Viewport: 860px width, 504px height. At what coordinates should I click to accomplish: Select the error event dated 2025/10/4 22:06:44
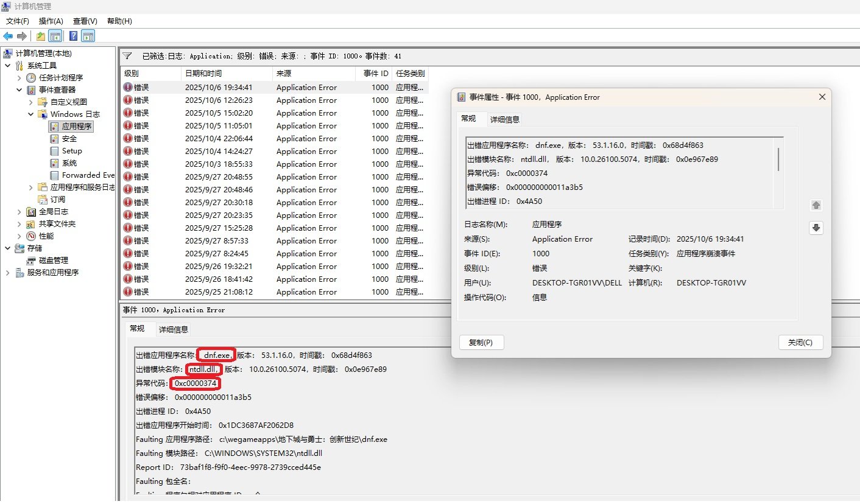point(219,138)
